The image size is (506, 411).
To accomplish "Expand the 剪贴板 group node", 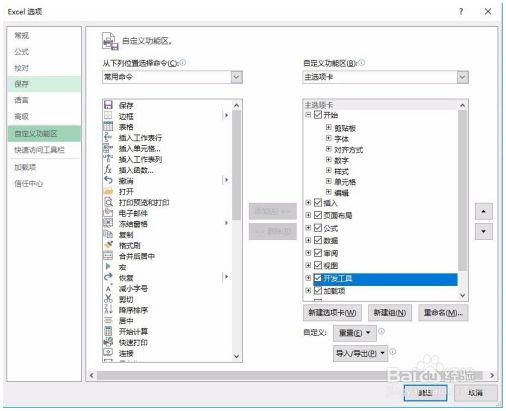I will [329, 127].
